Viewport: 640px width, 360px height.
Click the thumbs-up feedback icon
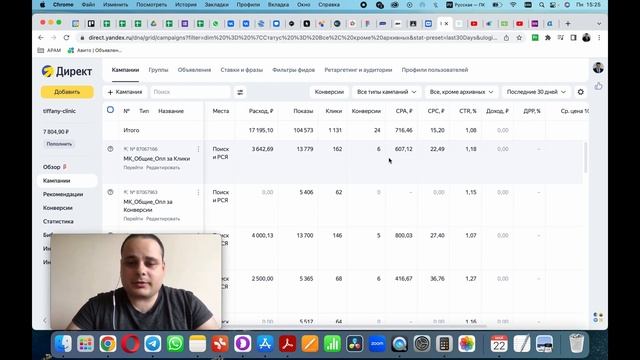(598, 86)
